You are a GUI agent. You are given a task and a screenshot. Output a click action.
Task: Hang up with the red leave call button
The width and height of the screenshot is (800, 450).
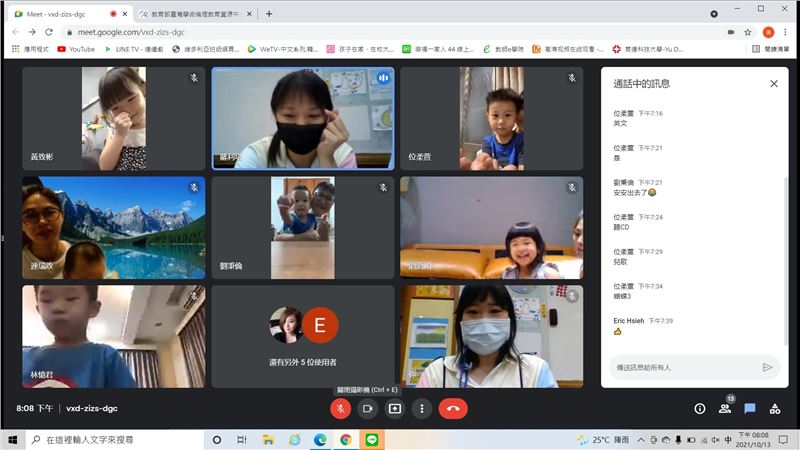tap(453, 408)
